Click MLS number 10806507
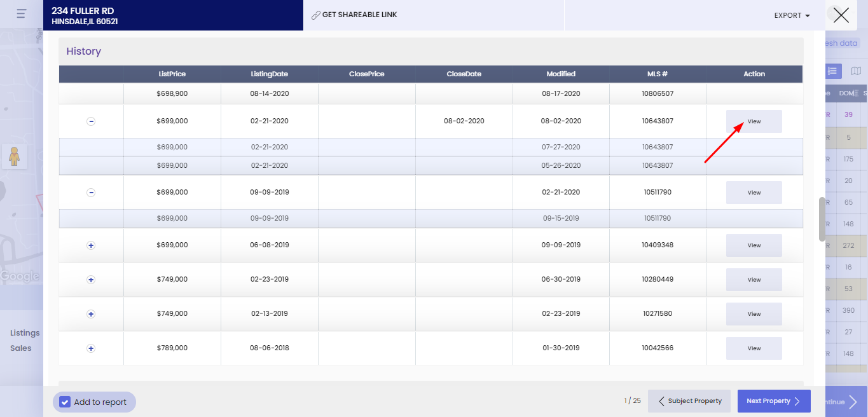Screen dimensions: 868x417 [x=658, y=93]
